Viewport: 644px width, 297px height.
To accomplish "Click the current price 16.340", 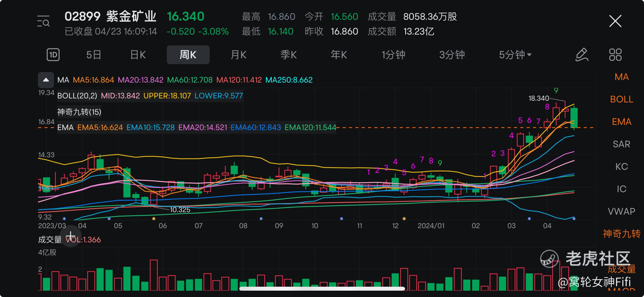I will click(x=186, y=16).
